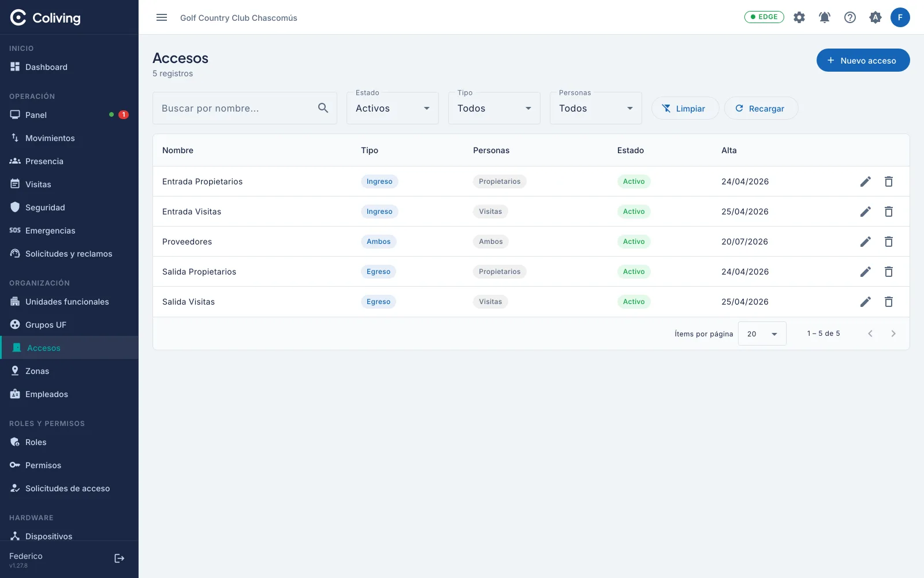The width and height of the screenshot is (924, 578).
Task: Open the Personas filter dropdown
Action: (x=596, y=108)
